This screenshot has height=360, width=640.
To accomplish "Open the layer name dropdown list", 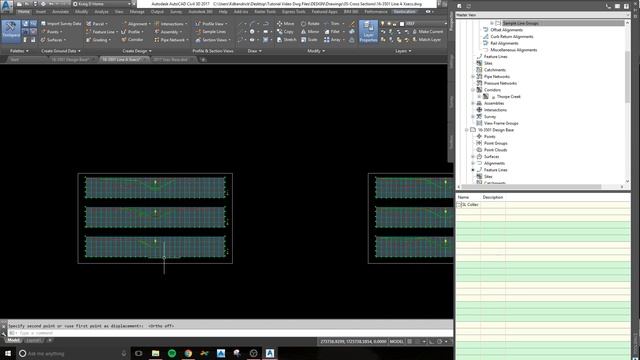I will pos(445,24).
